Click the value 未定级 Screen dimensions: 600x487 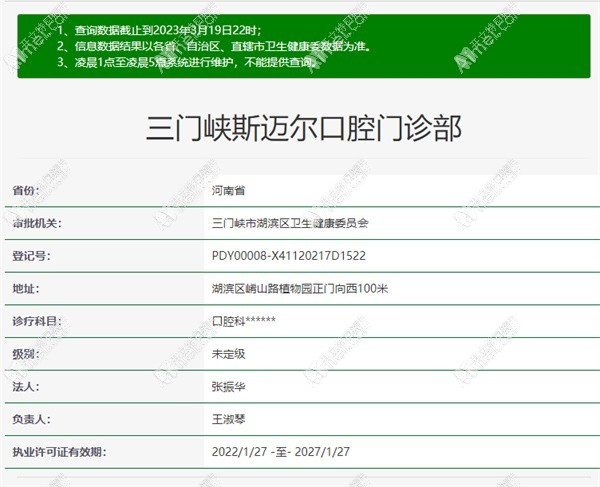228,354
